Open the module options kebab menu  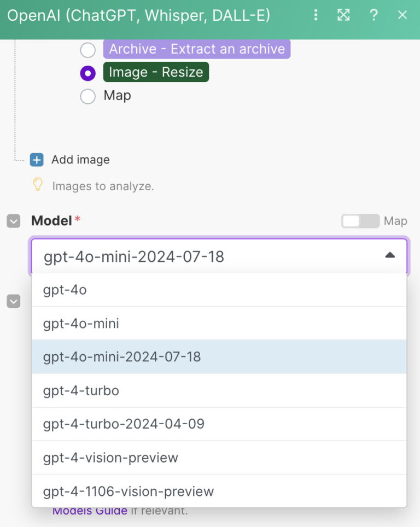tap(316, 15)
